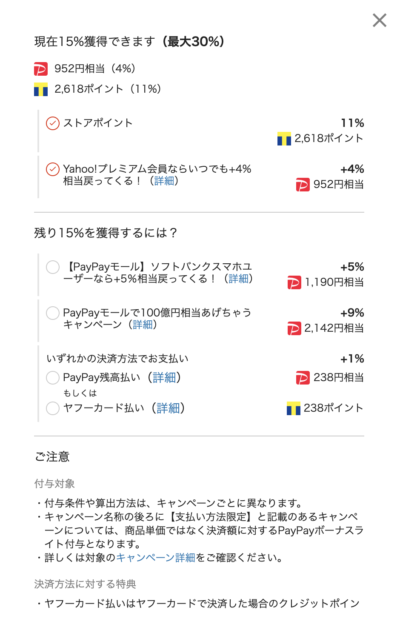400x644 pixels.
Task: Open 詳細 link next to ヤフーカード払い
Action: 168,408
